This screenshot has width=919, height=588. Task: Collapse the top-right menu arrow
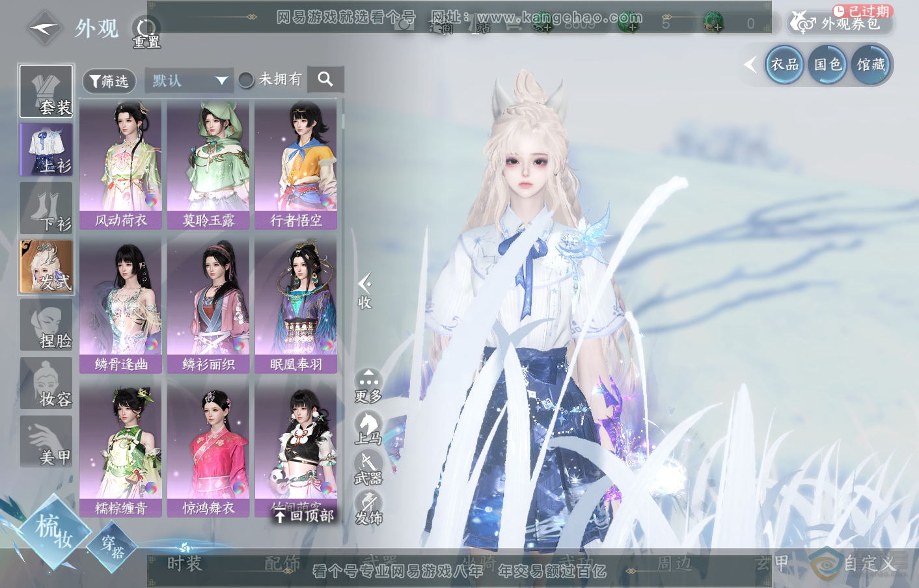click(750, 64)
